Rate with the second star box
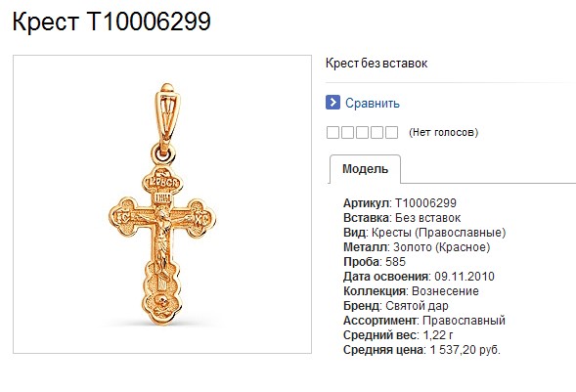Screen dimensions: 576x392 pyautogui.click(x=347, y=133)
